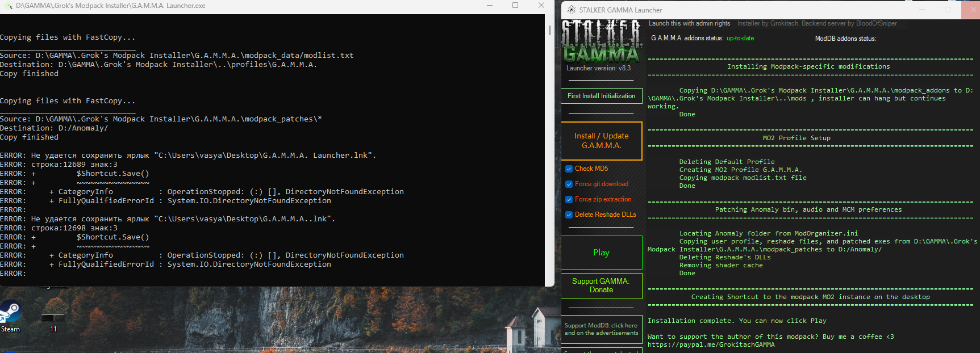Select the desktop icon labeled 11

[x=53, y=318]
